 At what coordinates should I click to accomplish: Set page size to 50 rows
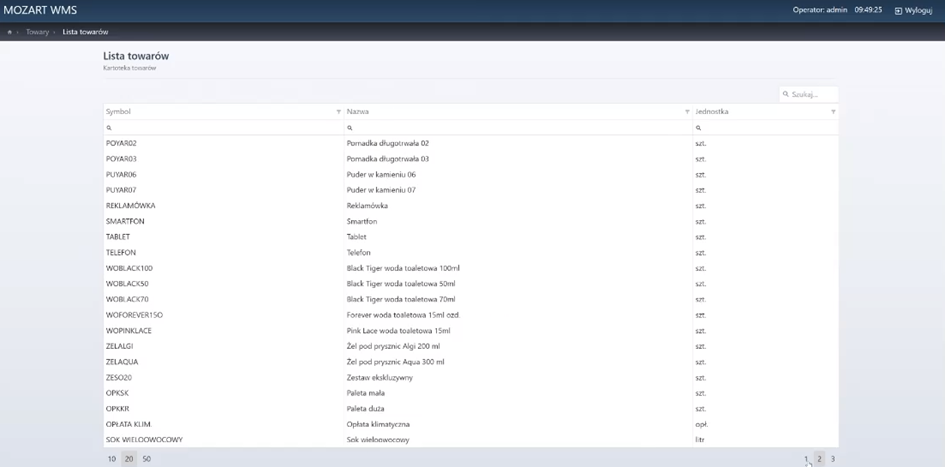146,458
